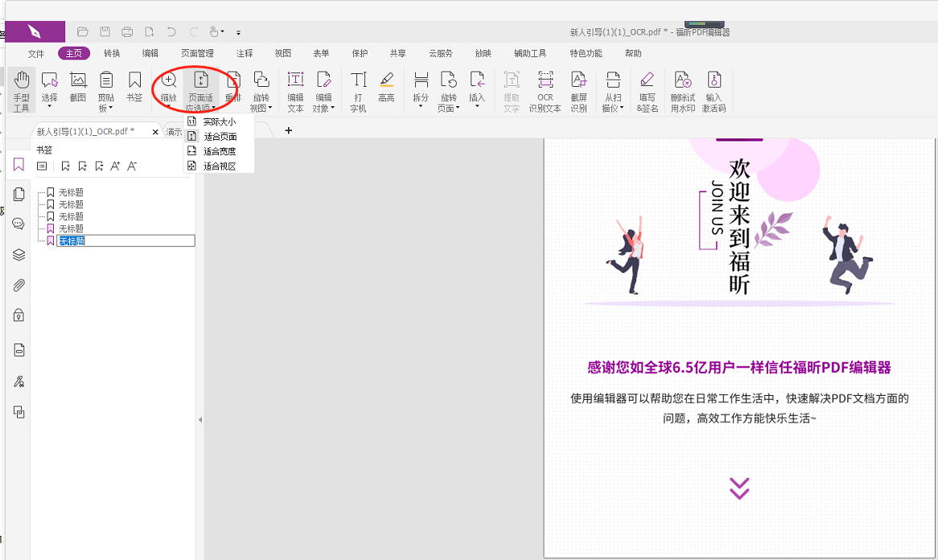Toggle the comments panel in left sidebar
The image size is (938, 560).
18,223
